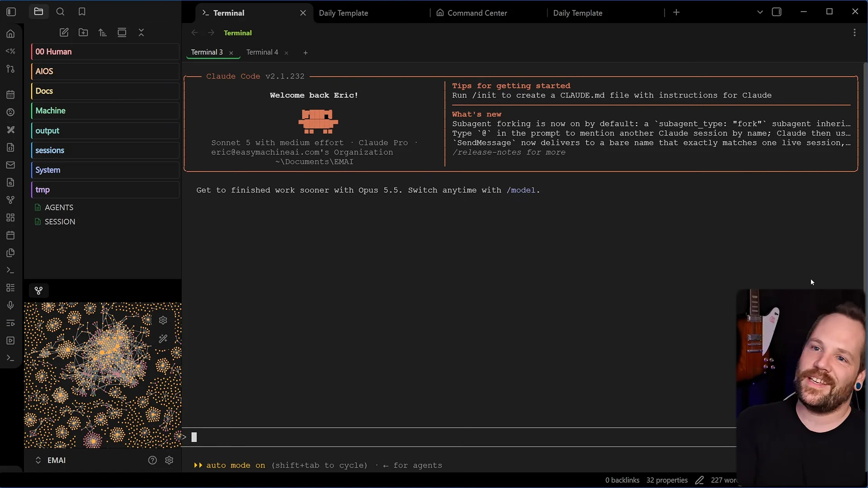Open the home icon in left ribbon
The height and width of the screenshot is (488, 868).
[10, 34]
